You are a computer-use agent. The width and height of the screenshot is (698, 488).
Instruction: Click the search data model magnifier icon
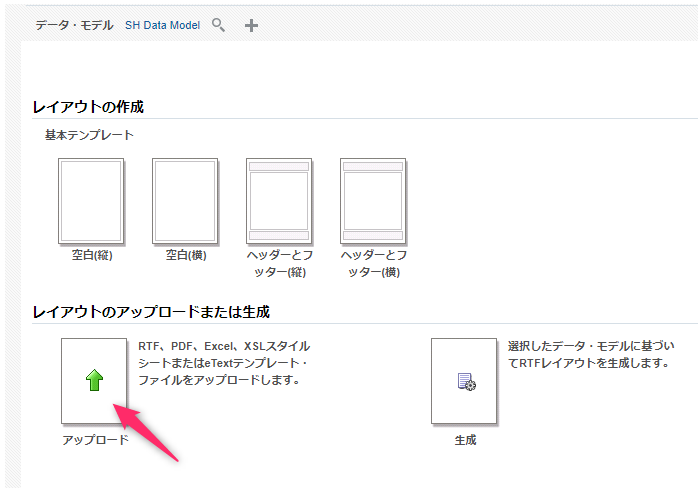pos(218,25)
